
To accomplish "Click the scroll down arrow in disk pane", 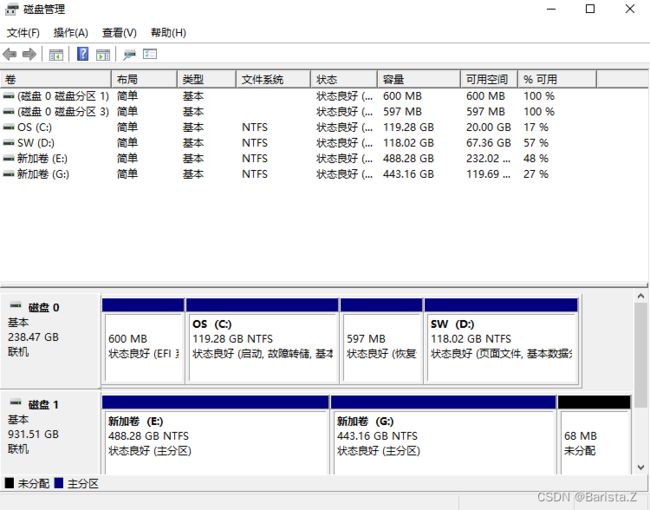I will click(x=640, y=468).
